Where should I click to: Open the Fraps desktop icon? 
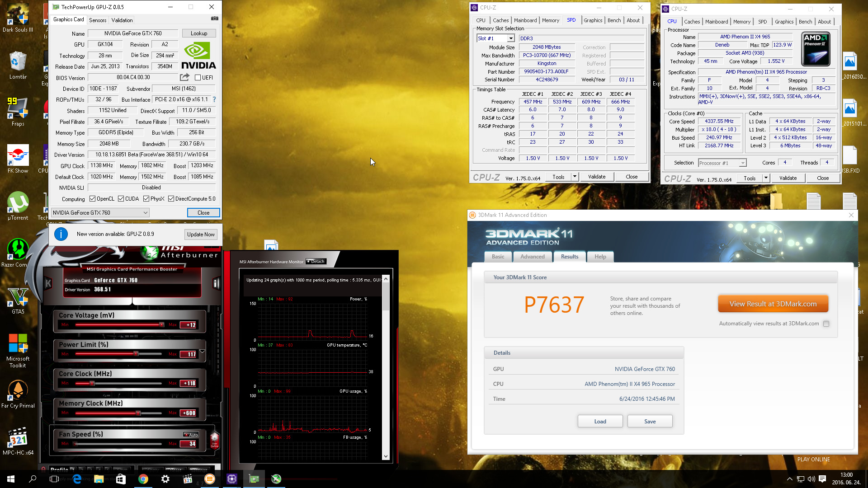[x=18, y=113]
